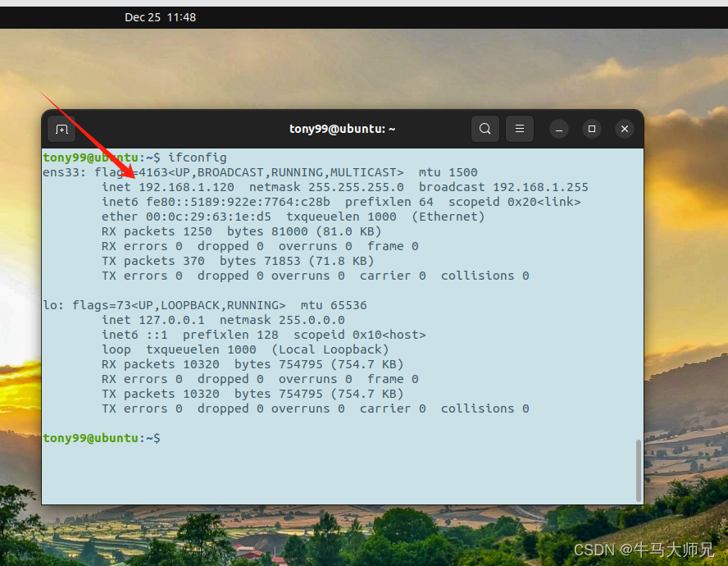Click the window title tony99@ubuntu: ~
728x566 pixels.
(342, 129)
